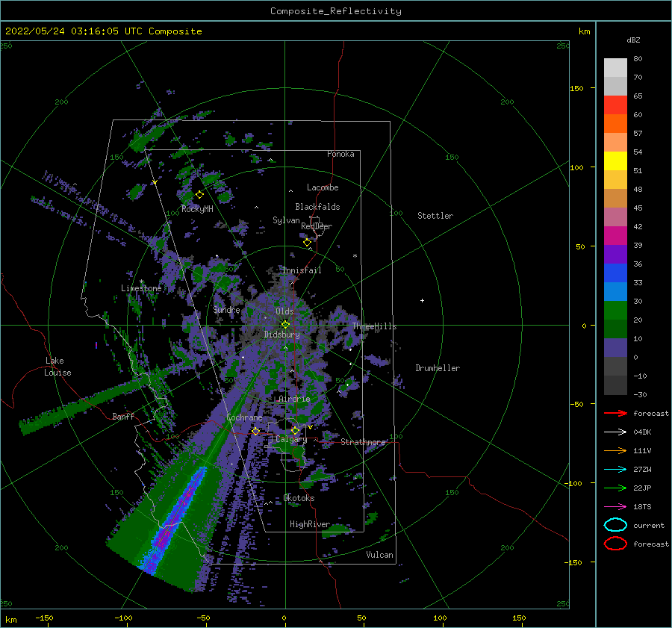Screen dimensions: 672x628
Task: Select the bright green 20-30 dBZ swatch
Action: 615,311
